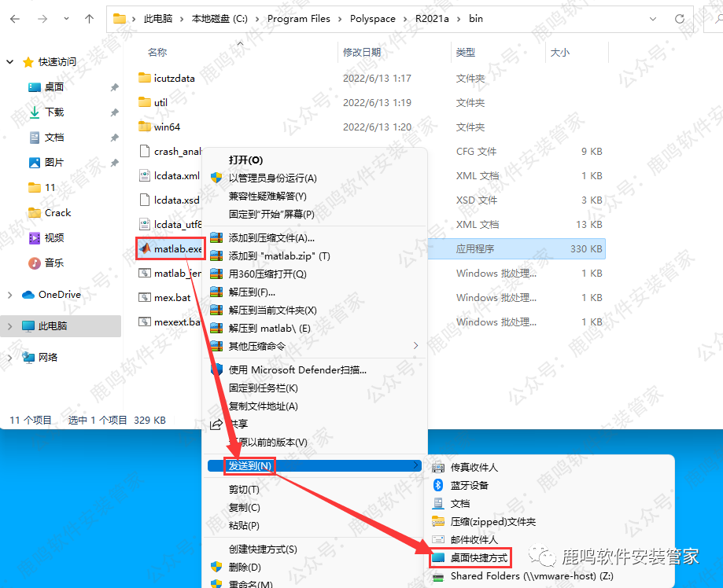The image size is (723, 588).
Task: Click Polyspace breadcrumb
Action: coord(373,19)
